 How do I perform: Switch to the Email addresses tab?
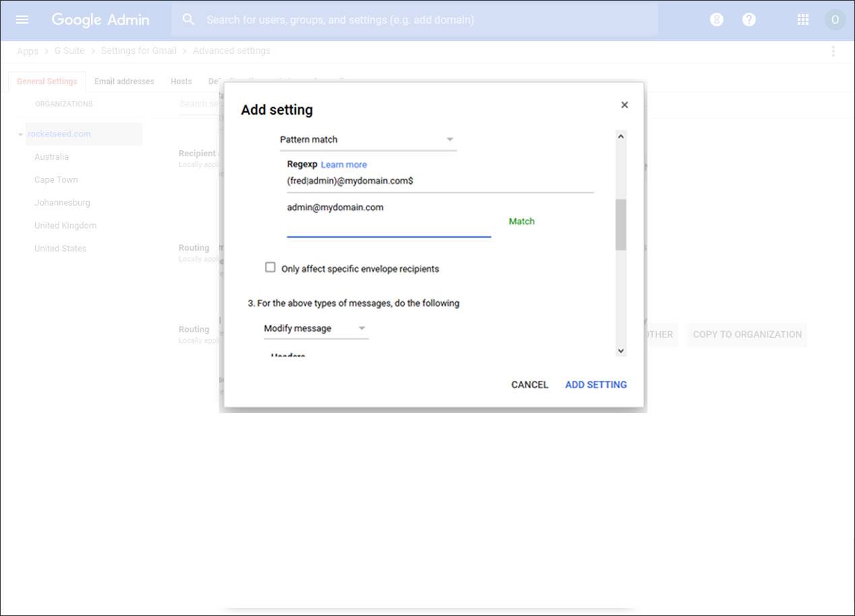pos(124,82)
